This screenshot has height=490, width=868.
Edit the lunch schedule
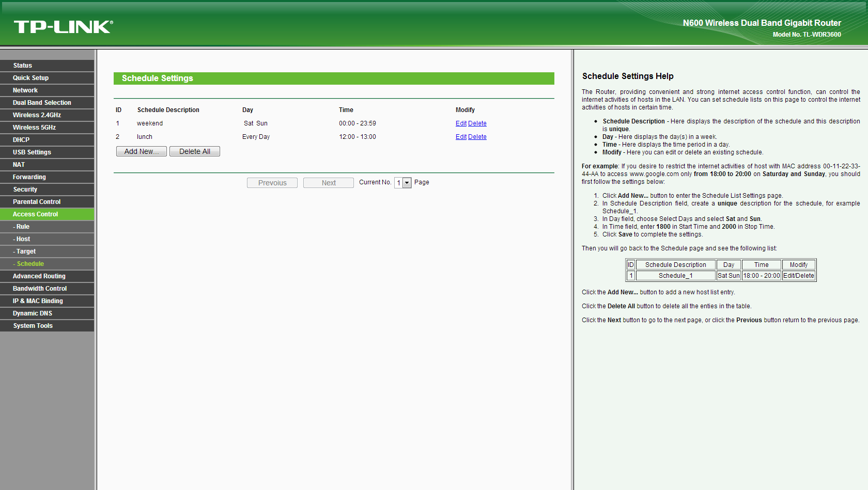click(x=461, y=137)
